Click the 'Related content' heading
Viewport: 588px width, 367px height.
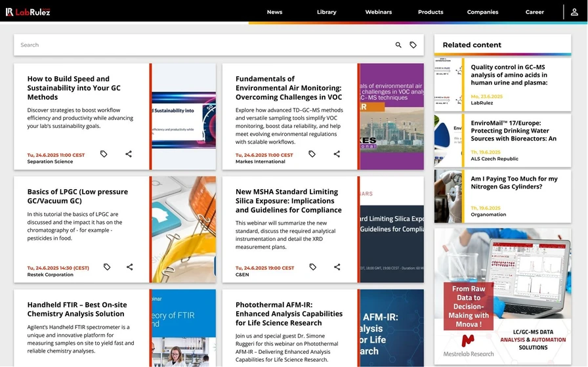point(472,45)
